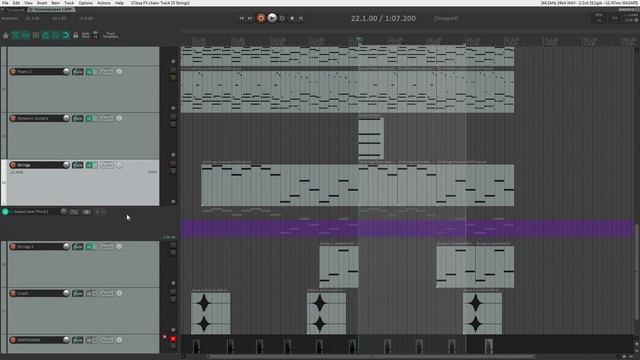The width and height of the screenshot is (640, 360).
Task: Open the Options menu
Action: tap(85, 3)
